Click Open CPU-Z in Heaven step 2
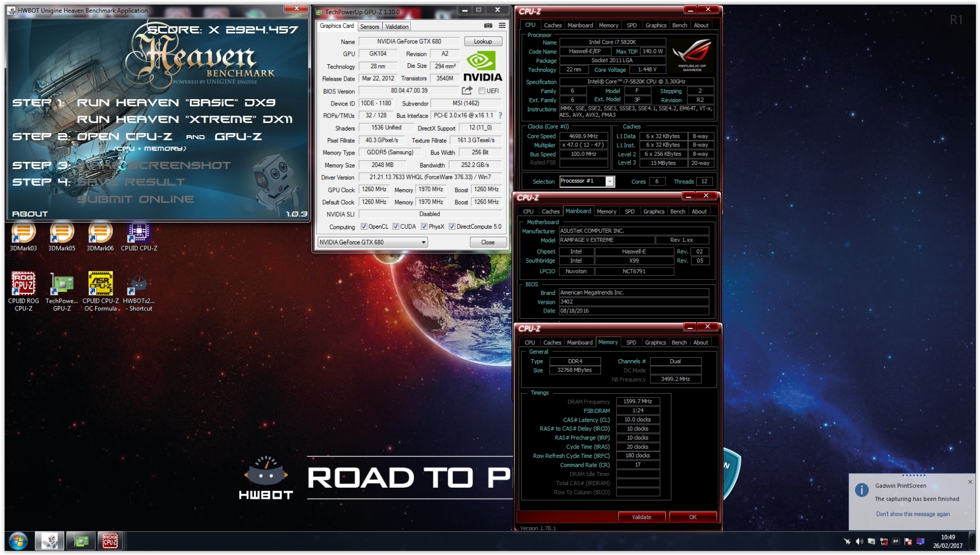The width and height of the screenshot is (980, 555). (x=124, y=137)
